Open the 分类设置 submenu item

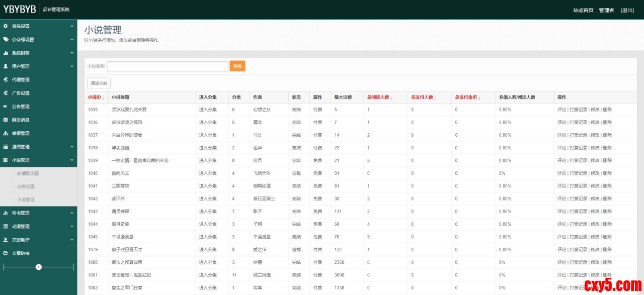coord(26,186)
